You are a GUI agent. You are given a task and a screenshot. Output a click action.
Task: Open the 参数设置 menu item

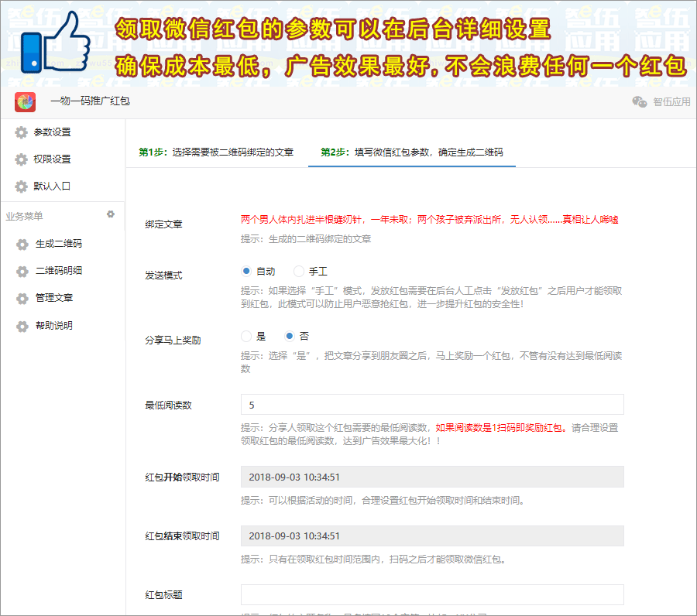pos(52,132)
